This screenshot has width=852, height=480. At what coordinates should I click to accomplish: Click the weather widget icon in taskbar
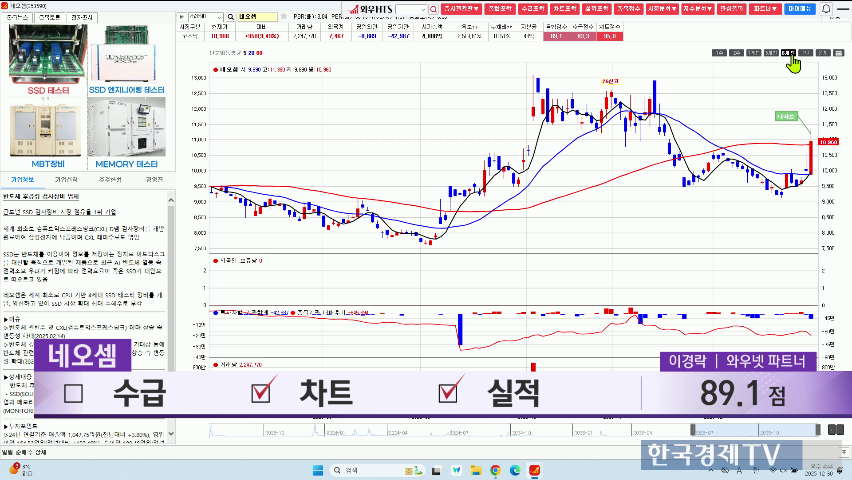(x=14, y=468)
